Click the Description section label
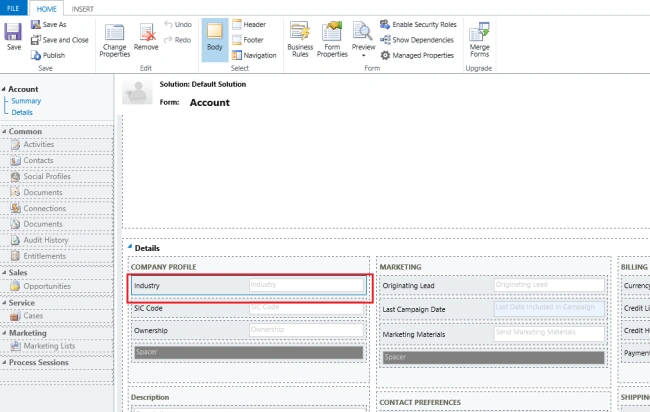The width and height of the screenshot is (650, 412). pyautogui.click(x=150, y=397)
